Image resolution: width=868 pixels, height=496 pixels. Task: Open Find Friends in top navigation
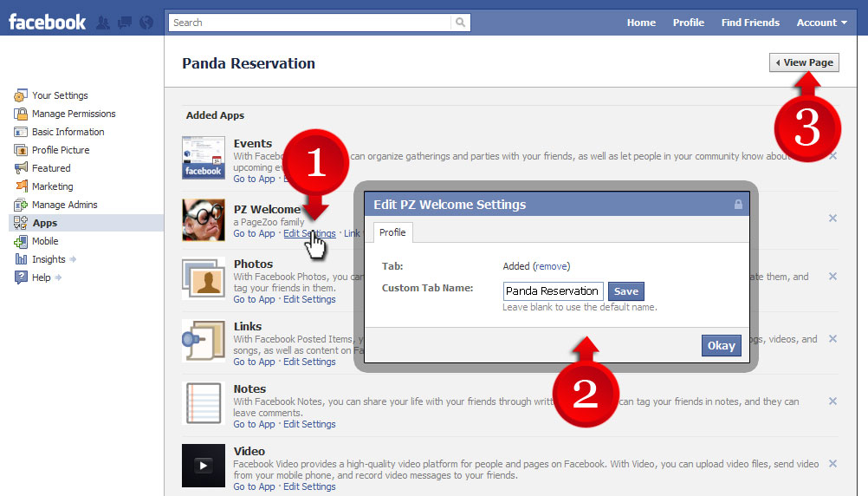pyautogui.click(x=750, y=23)
